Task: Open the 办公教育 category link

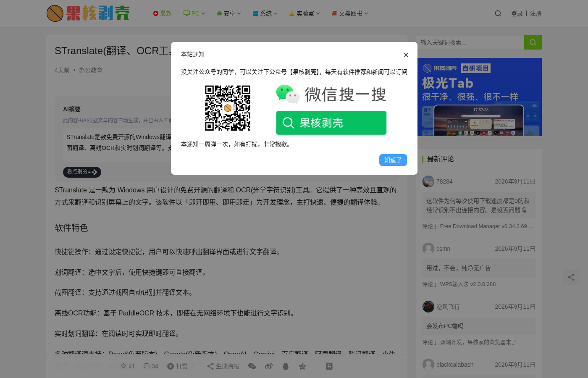Action: (91, 70)
